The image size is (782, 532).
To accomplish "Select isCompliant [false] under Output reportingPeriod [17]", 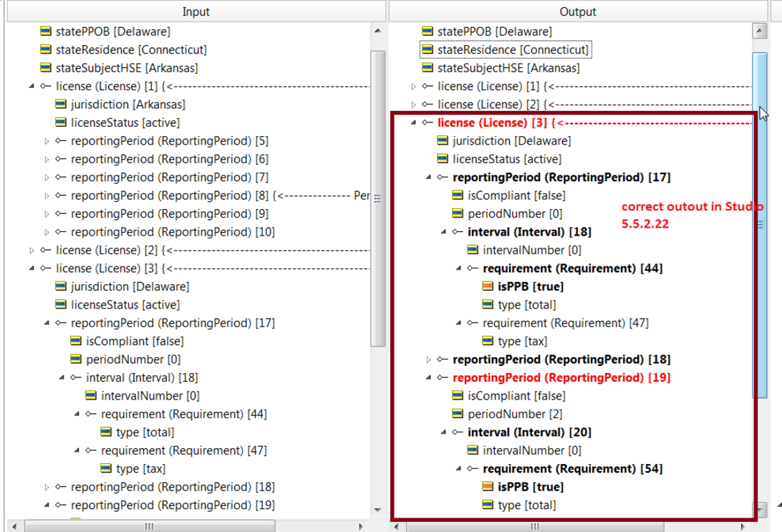I will pyautogui.click(x=516, y=195).
